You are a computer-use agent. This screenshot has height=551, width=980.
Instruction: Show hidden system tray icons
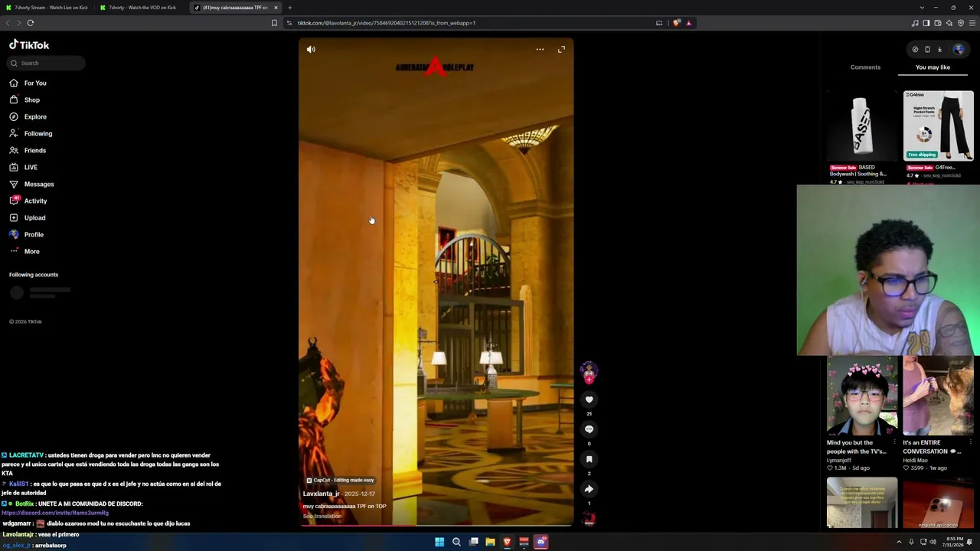point(899,542)
